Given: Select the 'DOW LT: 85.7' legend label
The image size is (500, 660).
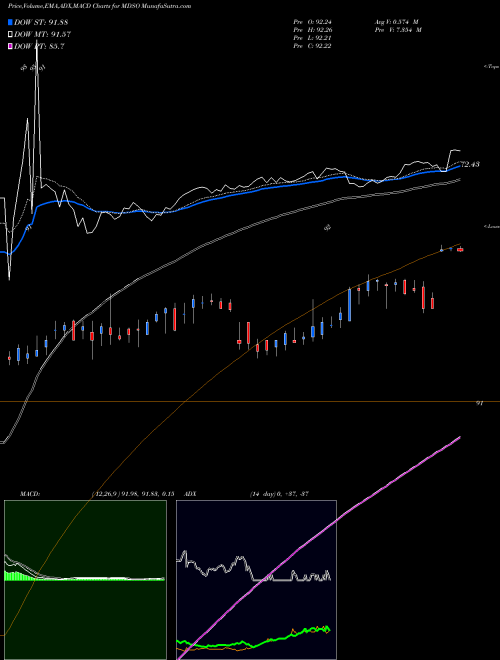Looking at the screenshot, I should coord(39,46).
